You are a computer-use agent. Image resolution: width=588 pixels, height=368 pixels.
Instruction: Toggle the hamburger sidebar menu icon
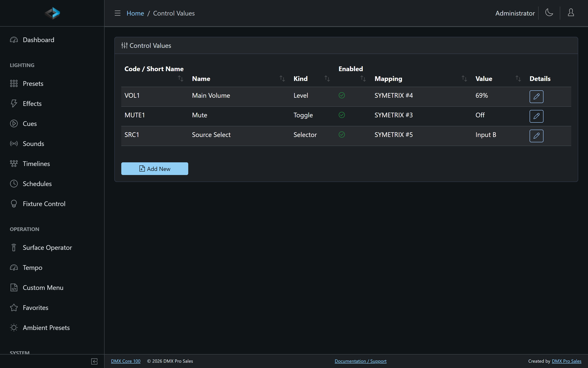point(118,13)
